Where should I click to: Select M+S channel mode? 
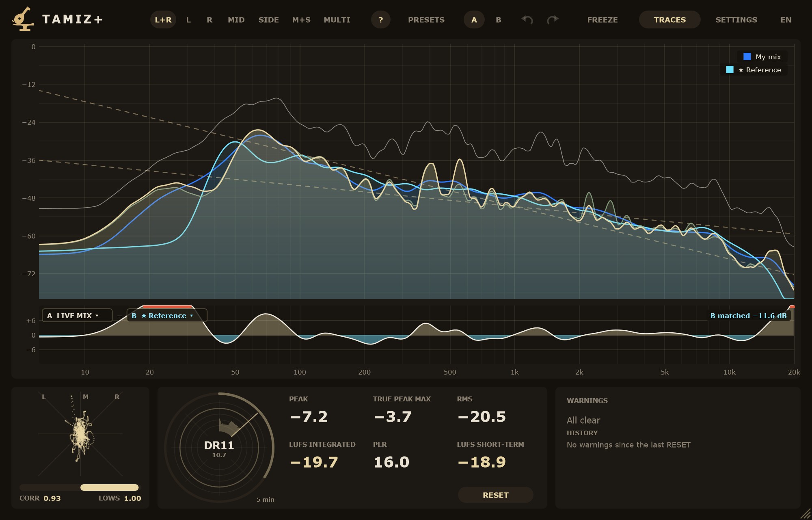pyautogui.click(x=301, y=19)
